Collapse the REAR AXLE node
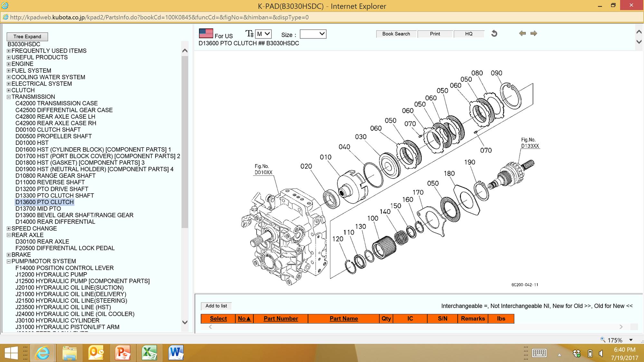644x362 pixels. tap(9, 235)
